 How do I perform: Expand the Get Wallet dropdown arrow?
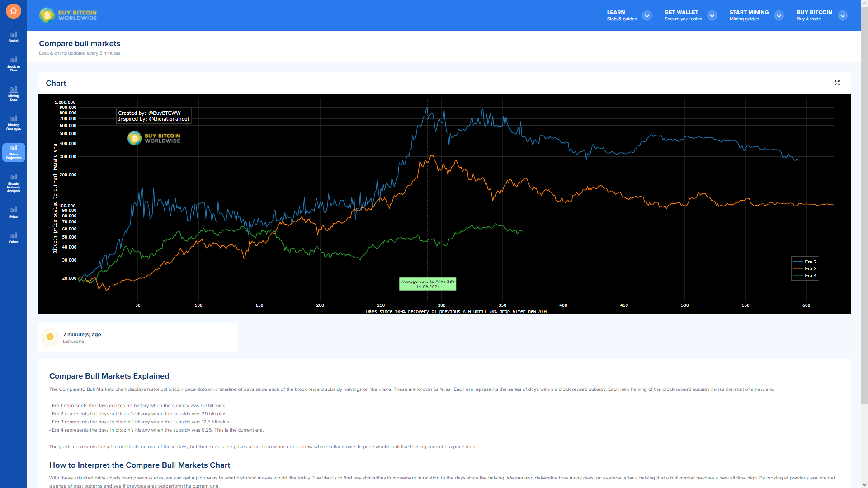pyautogui.click(x=712, y=16)
